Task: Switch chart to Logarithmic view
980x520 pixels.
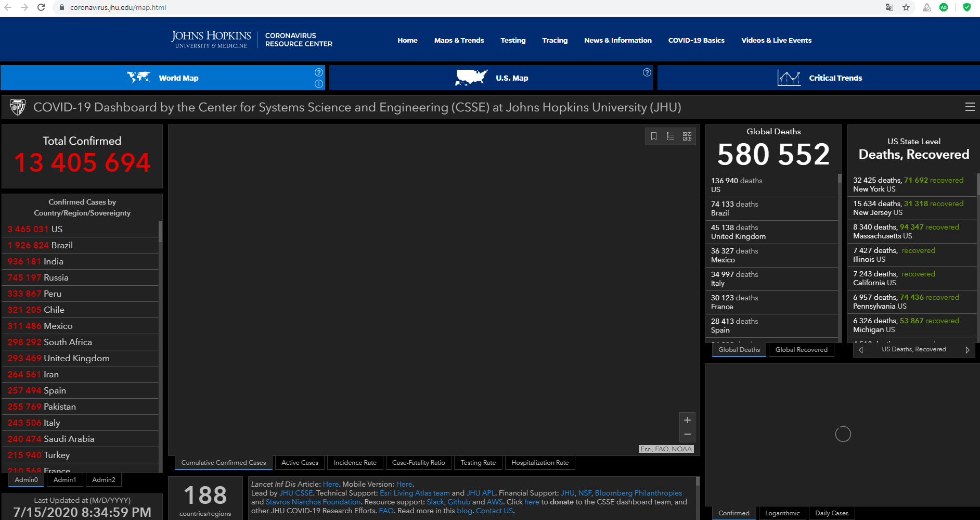Action: [x=782, y=513]
